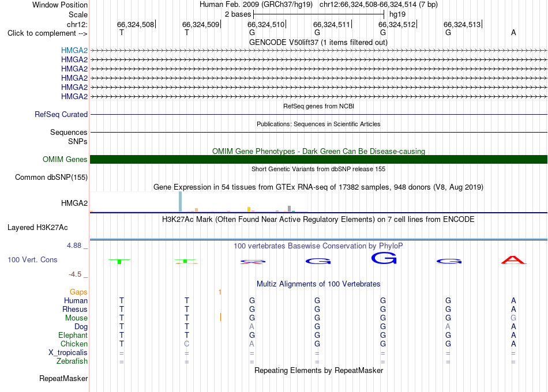
Task: Click the 'Zebrafish' species label
Action: click(72, 361)
